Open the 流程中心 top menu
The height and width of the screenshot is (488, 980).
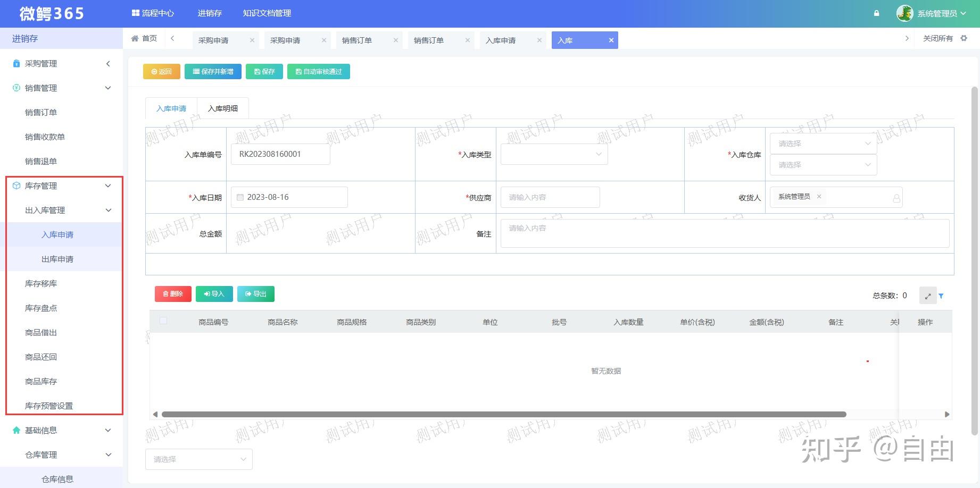(x=153, y=13)
